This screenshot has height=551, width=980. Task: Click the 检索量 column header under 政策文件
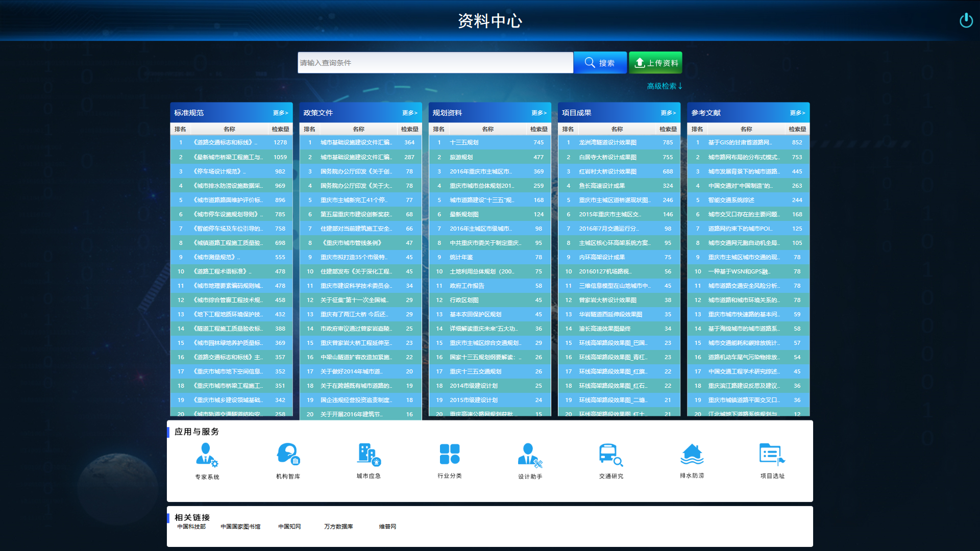(x=409, y=129)
